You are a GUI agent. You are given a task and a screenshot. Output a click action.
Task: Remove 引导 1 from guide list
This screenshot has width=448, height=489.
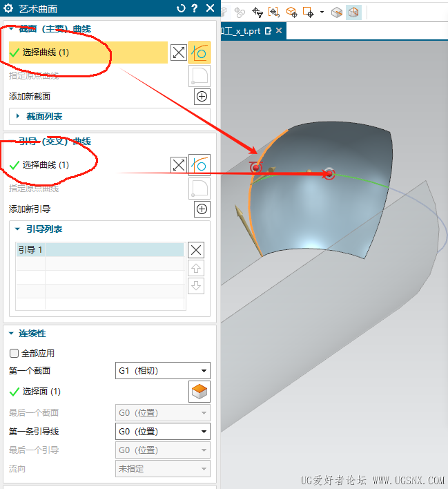click(x=196, y=250)
